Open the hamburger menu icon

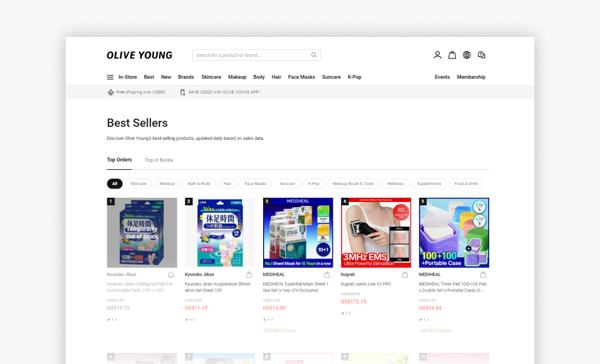(x=110, y=77)
